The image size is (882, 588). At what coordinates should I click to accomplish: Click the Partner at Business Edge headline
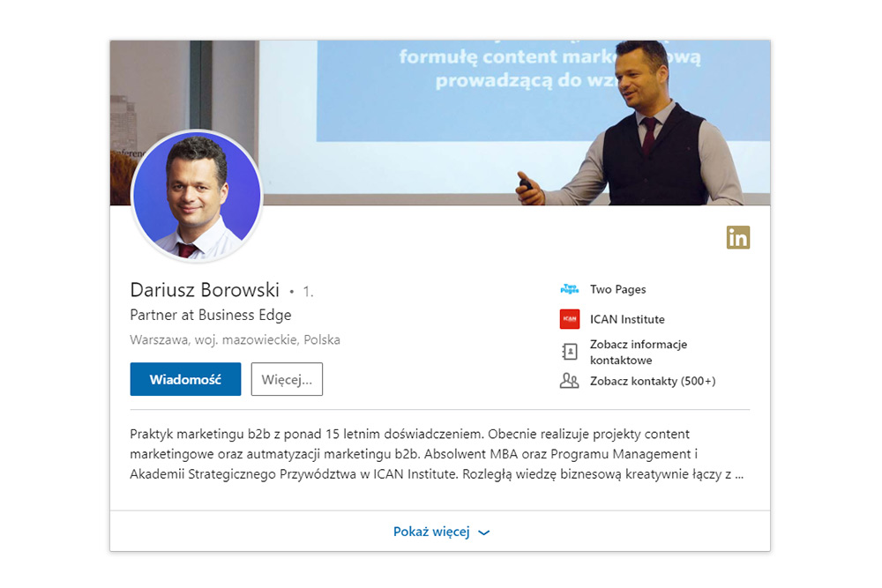[210, 315]
